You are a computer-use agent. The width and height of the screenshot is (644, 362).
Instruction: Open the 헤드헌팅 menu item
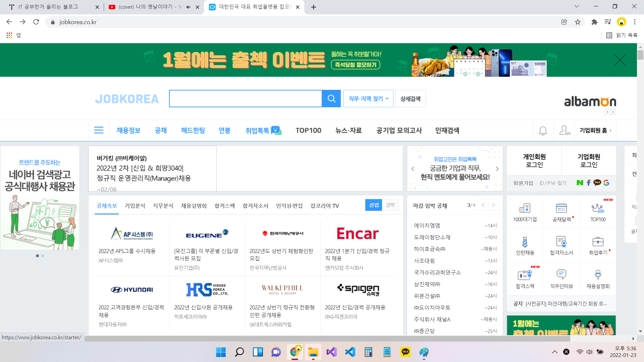point(193,130)
